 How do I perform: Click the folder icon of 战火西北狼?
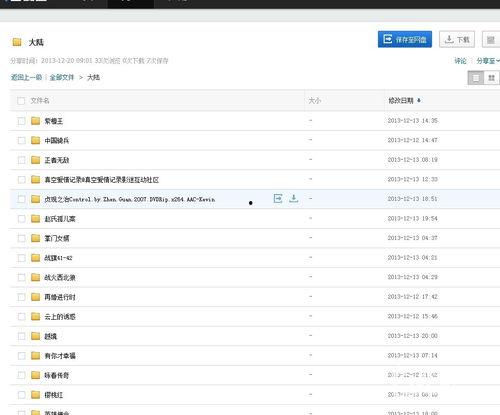(x=36, y=277)
